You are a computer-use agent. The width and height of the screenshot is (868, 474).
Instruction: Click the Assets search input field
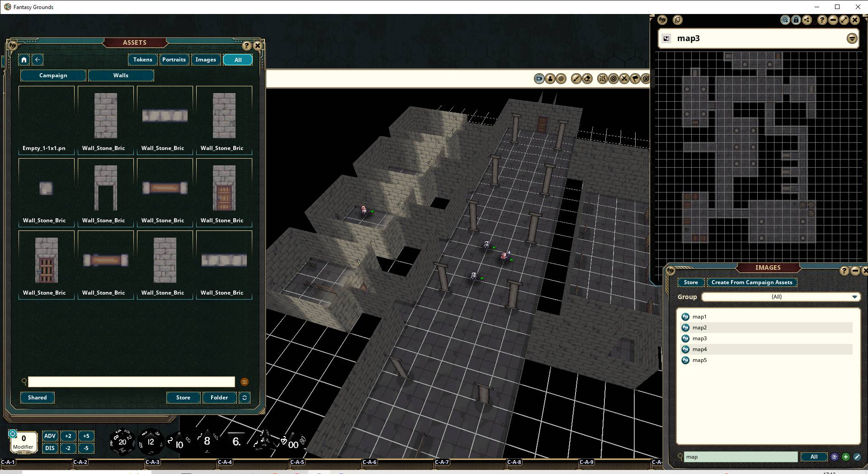pyautogui.click(x=132, y=382)
